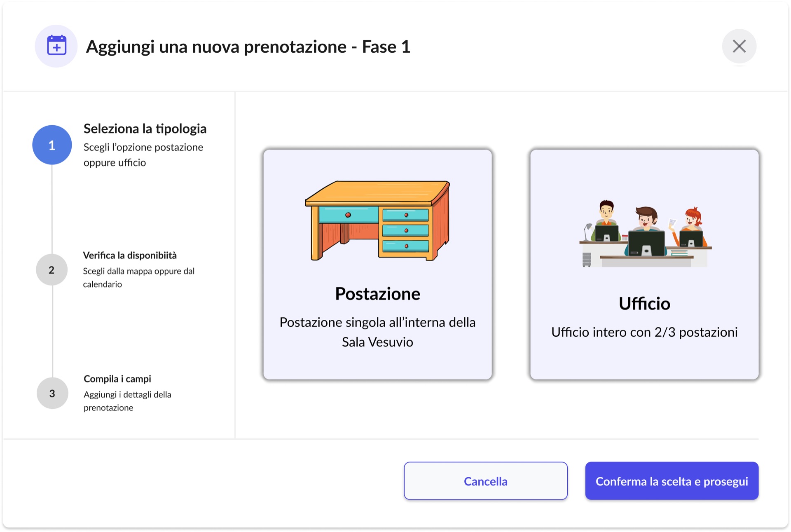791x532 pixels.
Task: Click the Ufficio heading text
Action: coord(644,304)
